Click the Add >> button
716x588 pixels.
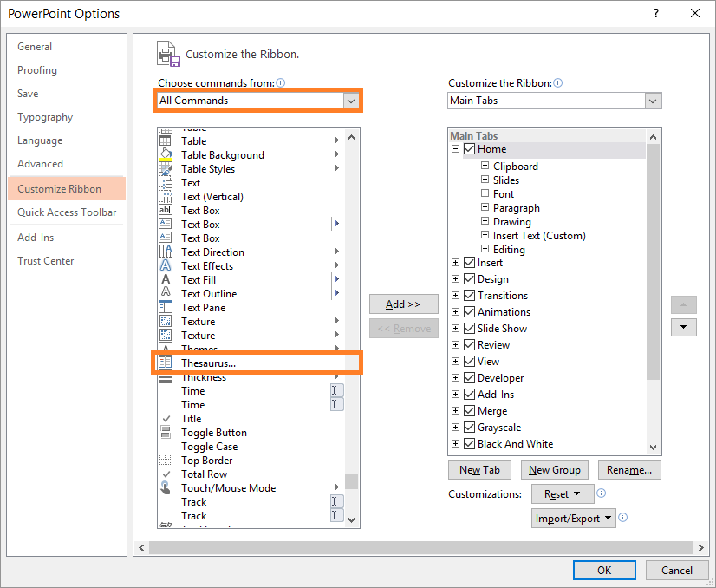[x=403, y=304]
